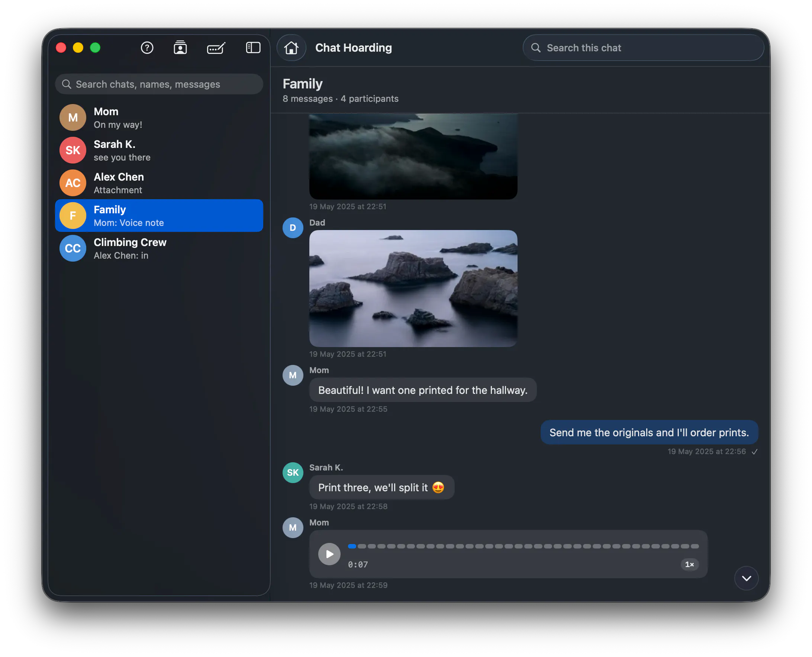812x657 pixels.
Task: Click the 'Mom: Voice note' preview text
Action: click(129, 223)
